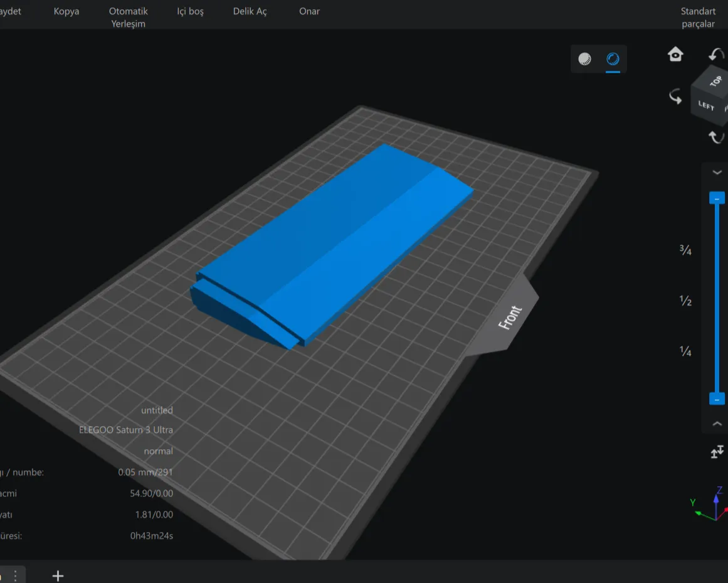Switch to outline render mode icon
The height and width of the screenshot is (583, 728).
[613, 59]
